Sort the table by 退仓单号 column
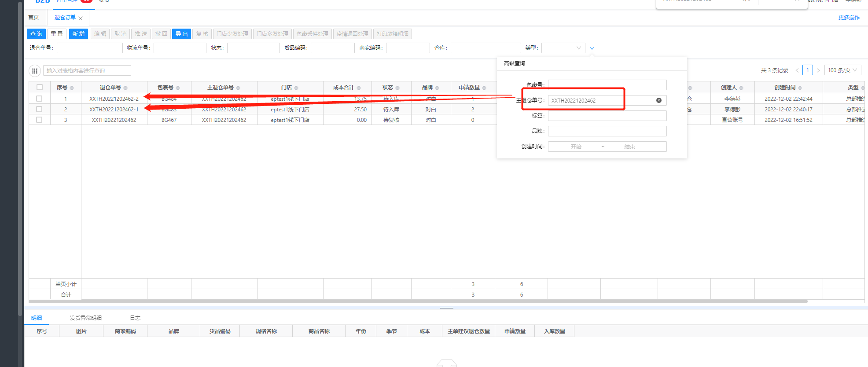 point(125,88)
